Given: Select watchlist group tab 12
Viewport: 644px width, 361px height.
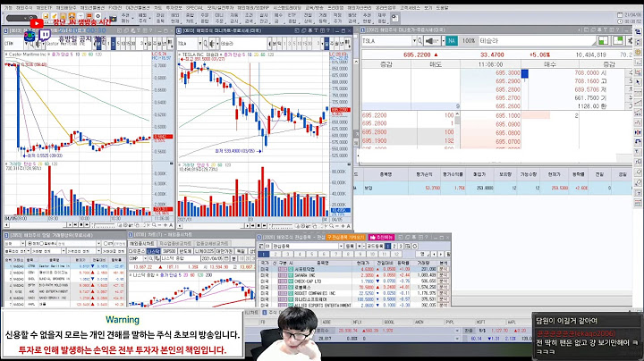Looking at the screenshot, I should [396, 255].
